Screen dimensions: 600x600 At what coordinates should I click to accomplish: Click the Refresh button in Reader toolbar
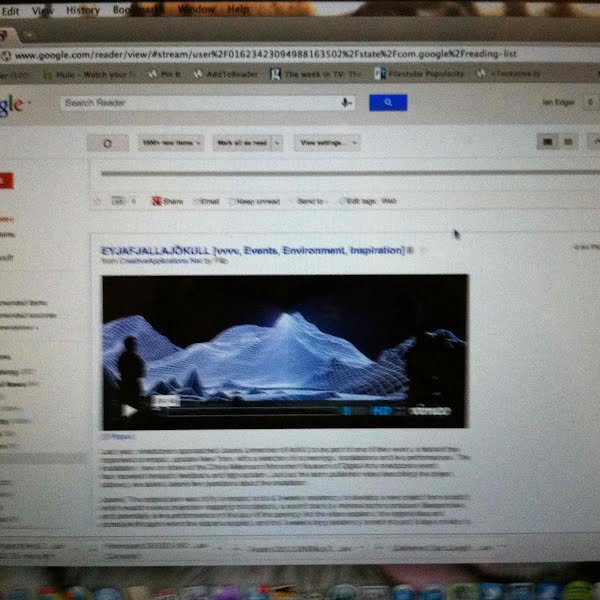coord(107,143)
